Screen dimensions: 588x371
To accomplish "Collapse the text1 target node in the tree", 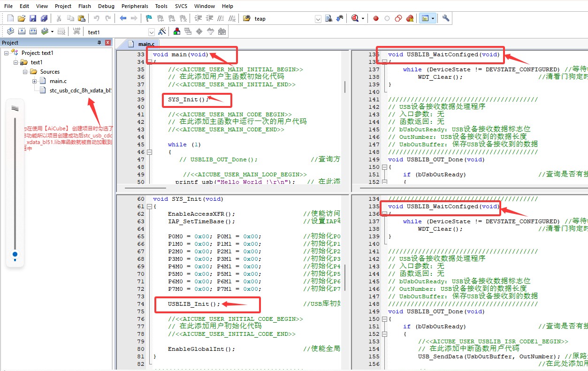I will 16,62.
